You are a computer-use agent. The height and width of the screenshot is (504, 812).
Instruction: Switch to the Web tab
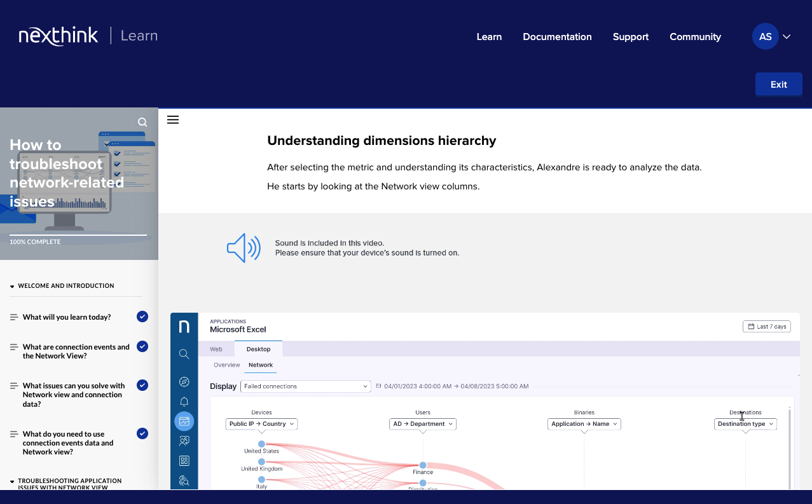[x=216, y=349]
